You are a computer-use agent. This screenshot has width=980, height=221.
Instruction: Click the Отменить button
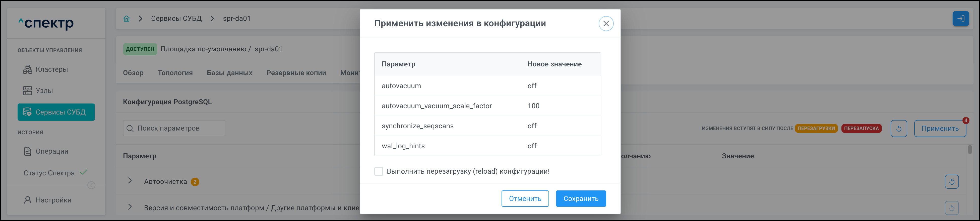[x=525, y=199]
